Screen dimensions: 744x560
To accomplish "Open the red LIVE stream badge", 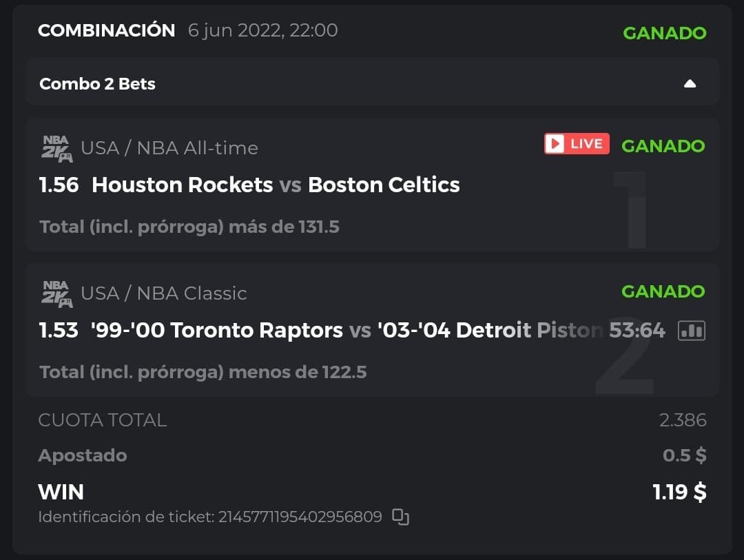I will pos(577,144).
